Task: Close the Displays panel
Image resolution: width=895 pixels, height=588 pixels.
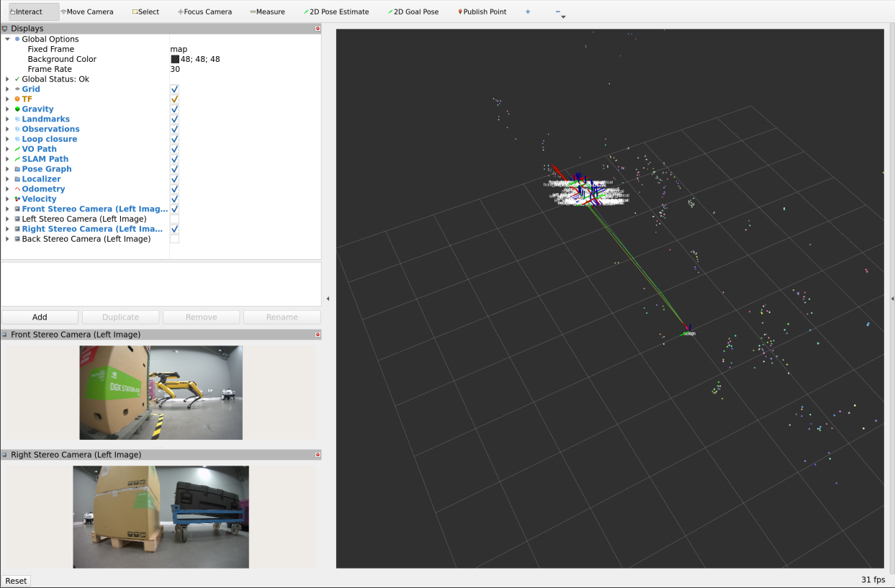Action: pos(318,29)
